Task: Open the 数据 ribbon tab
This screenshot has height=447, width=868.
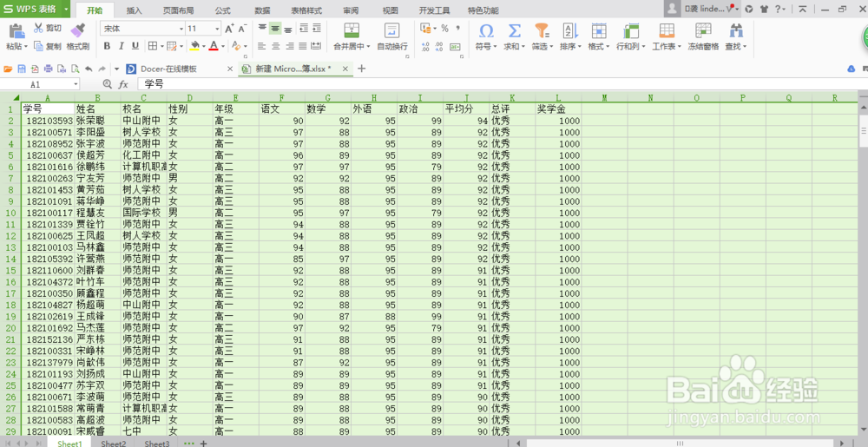Action: pyautogui.click(x=262, y=10)
